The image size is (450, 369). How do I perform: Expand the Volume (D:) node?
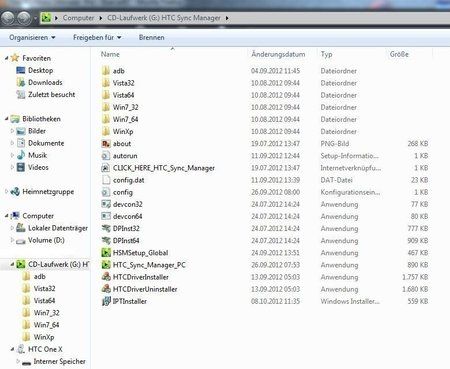point(12,240)
